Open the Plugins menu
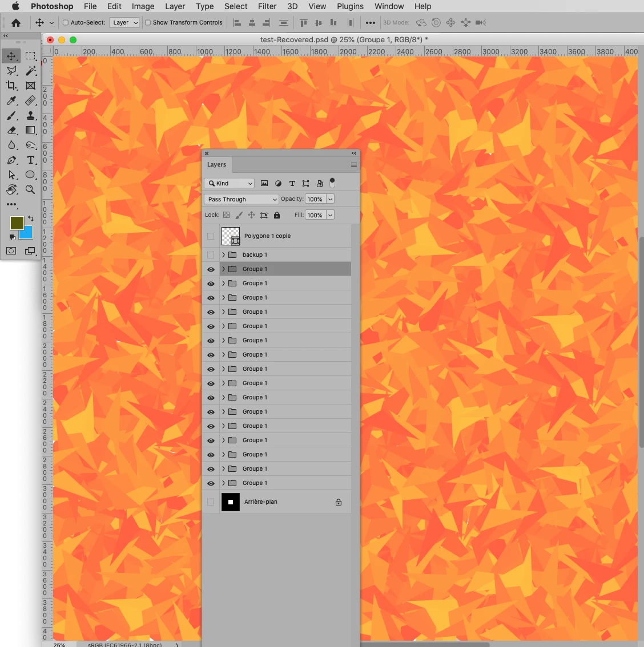This screenshot has width=644, height=647. click(x=350, y=6)
